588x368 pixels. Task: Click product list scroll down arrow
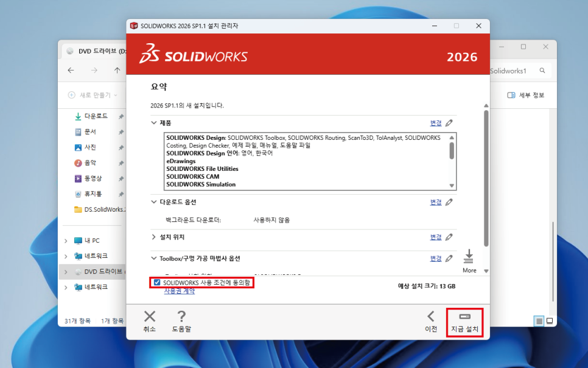(x=452, y=186)
